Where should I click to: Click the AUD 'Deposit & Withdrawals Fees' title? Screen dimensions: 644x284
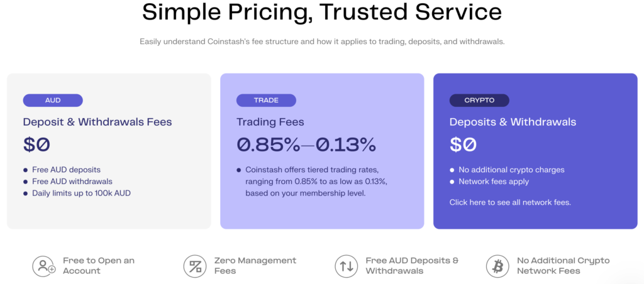pyautogui.click(x=97, y=122)
